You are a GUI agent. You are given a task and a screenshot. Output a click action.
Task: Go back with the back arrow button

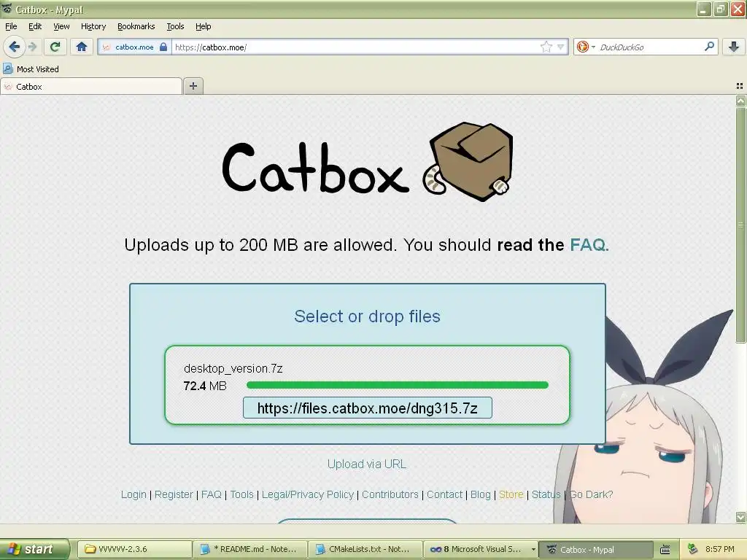pos(15,47)
